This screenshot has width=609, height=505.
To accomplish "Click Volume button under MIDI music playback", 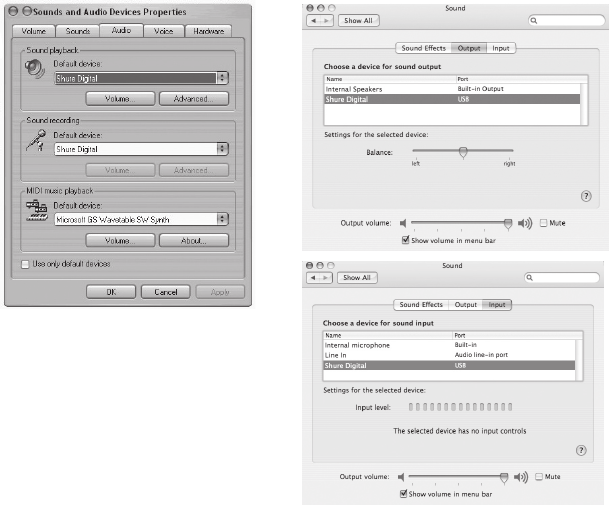I will click(x=120, y=240).
